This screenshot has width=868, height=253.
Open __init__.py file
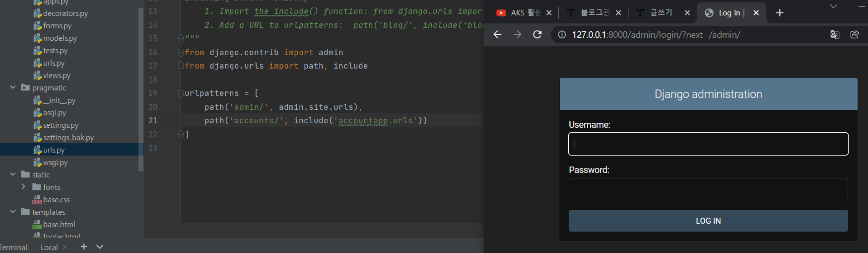pyautogui.click(x=59, y=100)
